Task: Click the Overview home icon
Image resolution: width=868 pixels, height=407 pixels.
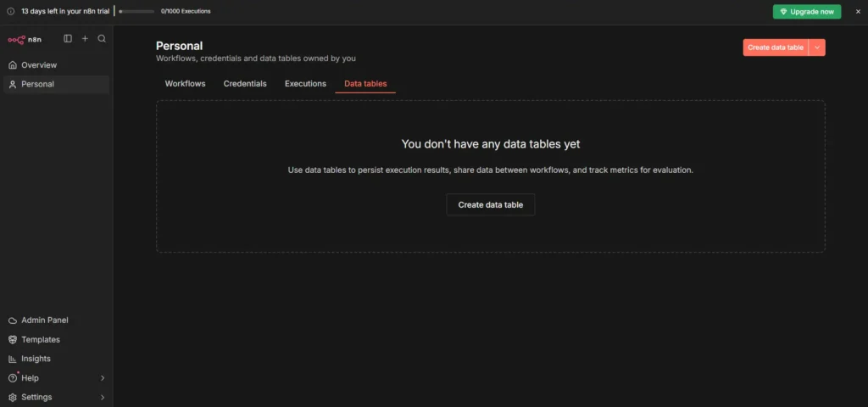Action: pyautogui.click(x=13, y=65)
